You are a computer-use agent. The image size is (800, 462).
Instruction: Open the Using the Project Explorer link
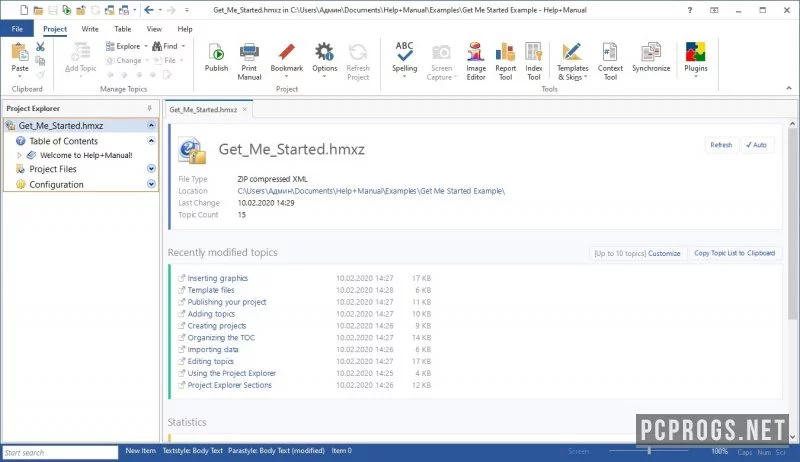[232, 373]
